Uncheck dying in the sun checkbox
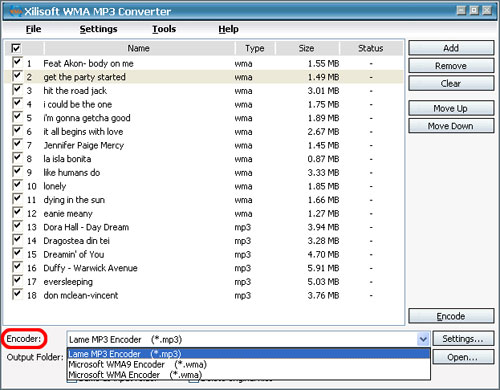 (x=17, y=199)
